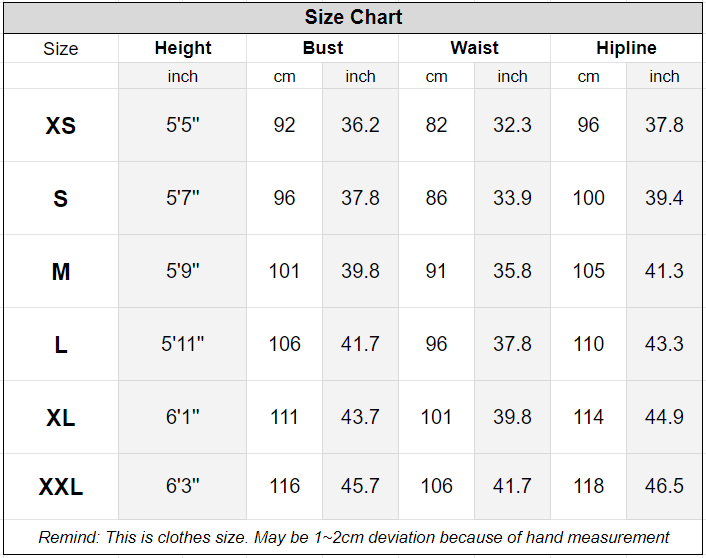Click the XXL size row label
The height and width of the screenshot is (558, 706).
61,487
